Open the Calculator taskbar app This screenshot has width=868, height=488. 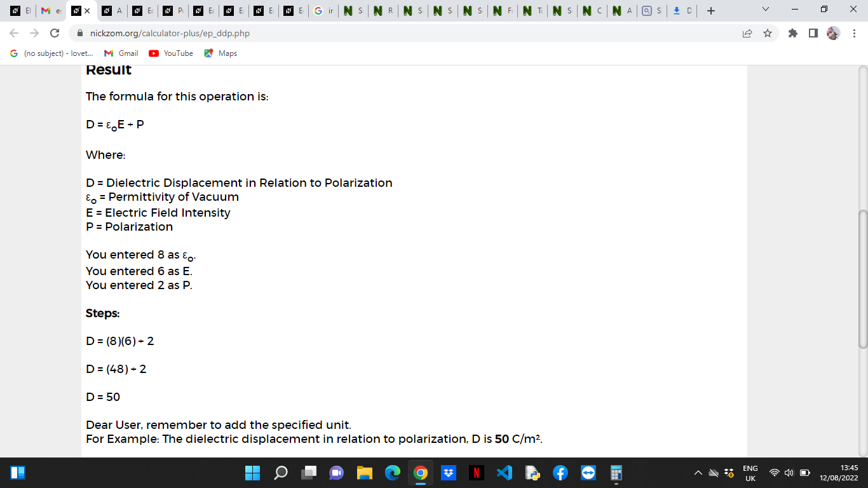coord(616,473)
